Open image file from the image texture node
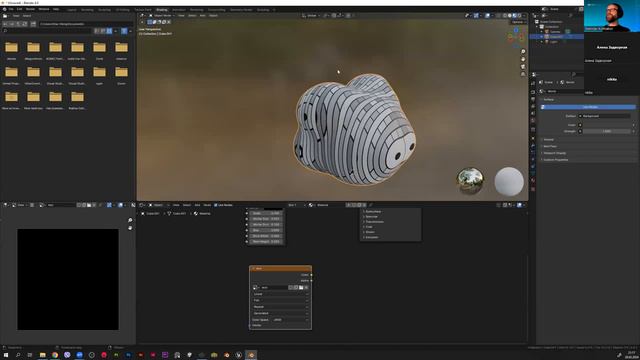Viewport: 640px width, 360px height. coord(301,287)
